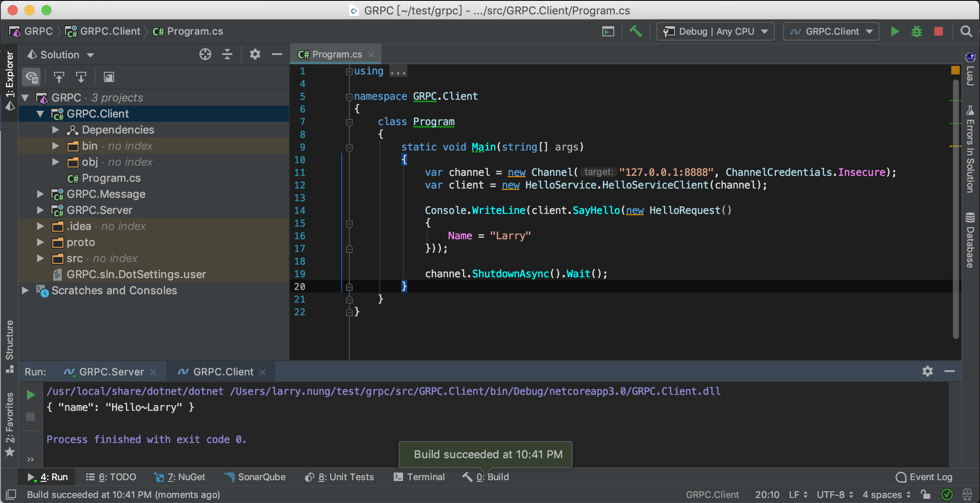Close the GRPC.Server run tab

coord(153,372)
